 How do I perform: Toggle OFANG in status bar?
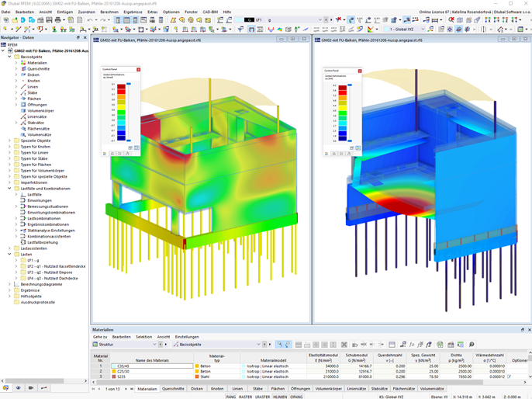coord(296,397)
